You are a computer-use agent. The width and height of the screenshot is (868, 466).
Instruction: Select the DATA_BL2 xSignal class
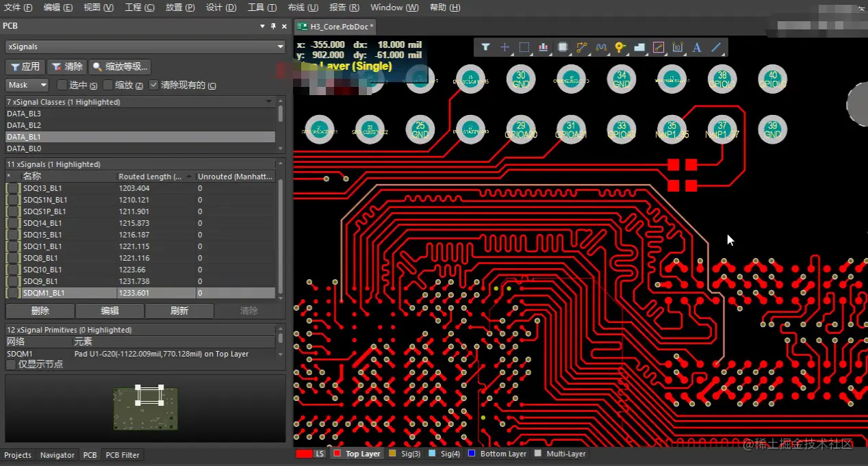pyautogui.click(x=140, y=125)
